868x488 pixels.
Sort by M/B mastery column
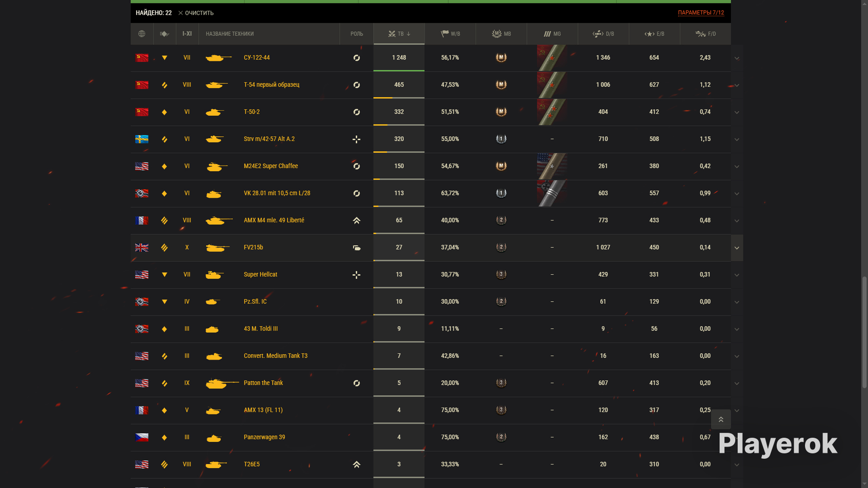pos(501,34)
